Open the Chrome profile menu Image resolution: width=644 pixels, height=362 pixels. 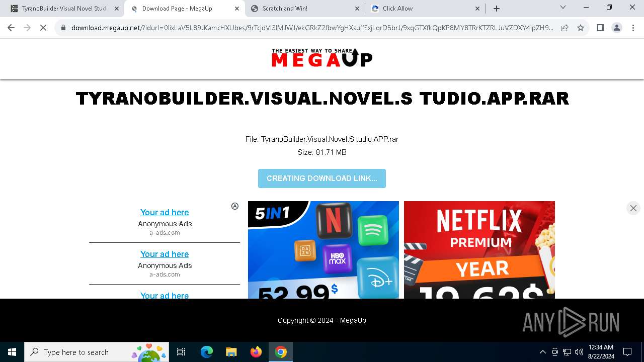click(617, 28)
